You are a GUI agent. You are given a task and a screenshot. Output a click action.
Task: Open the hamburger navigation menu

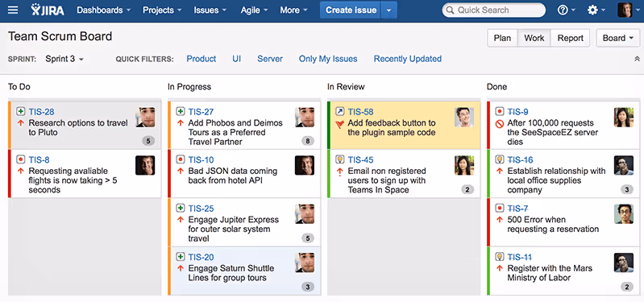point(13,10)
